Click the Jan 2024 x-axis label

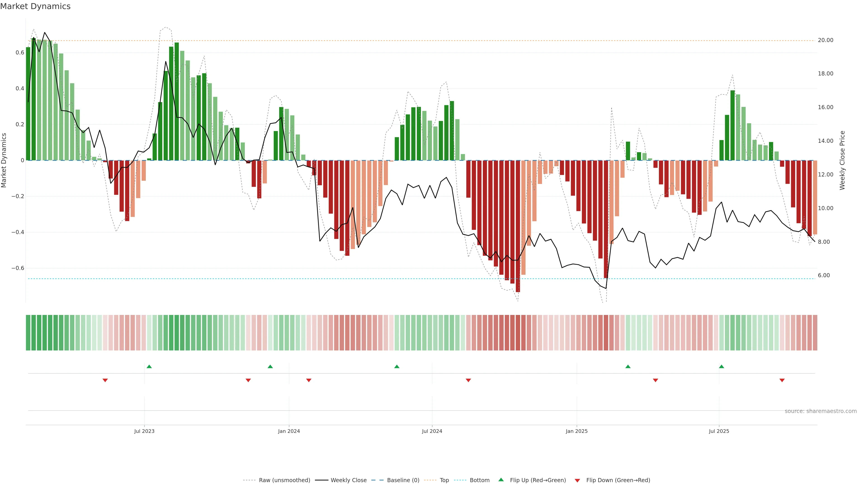coord(289,431)
